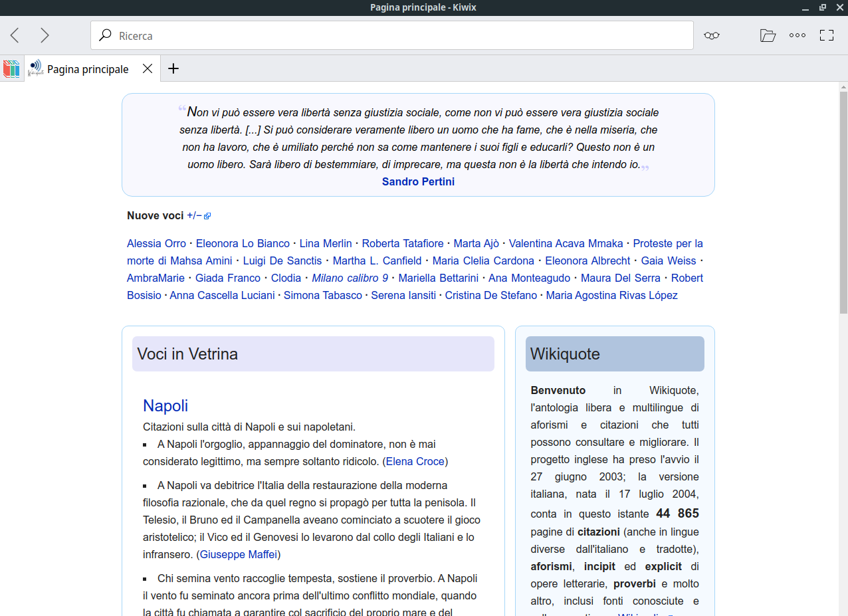Viewport: 848px width, 616px height.
Task: Open the Sandro Pertini author link
Action: click(419, 181)
